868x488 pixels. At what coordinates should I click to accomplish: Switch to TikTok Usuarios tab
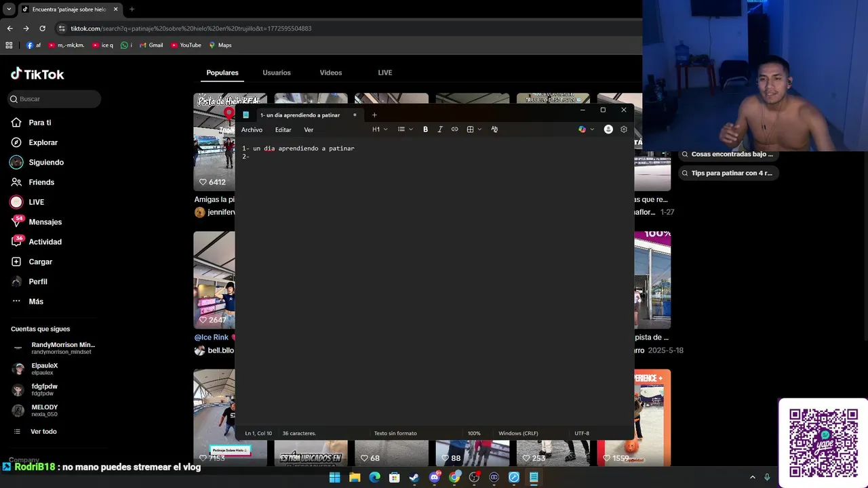coord(277,73)
